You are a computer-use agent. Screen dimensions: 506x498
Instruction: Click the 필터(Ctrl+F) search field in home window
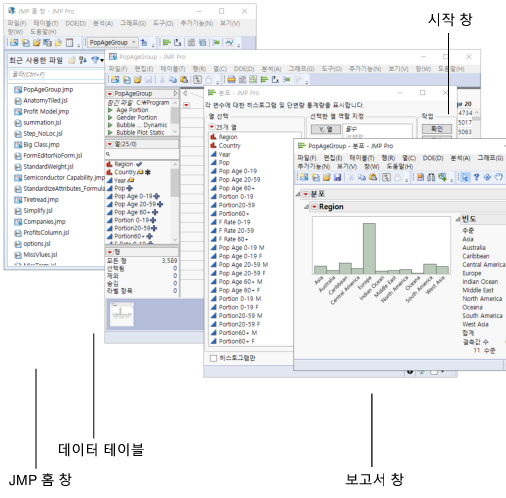point(57,74)
